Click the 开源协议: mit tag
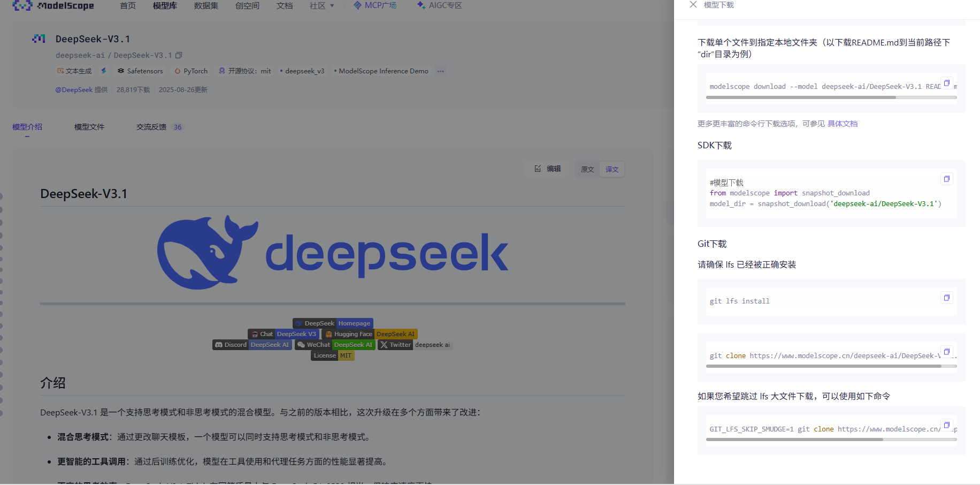Viewport: 980px width, 485px height. pyautogui.click(x=244, y=71)
